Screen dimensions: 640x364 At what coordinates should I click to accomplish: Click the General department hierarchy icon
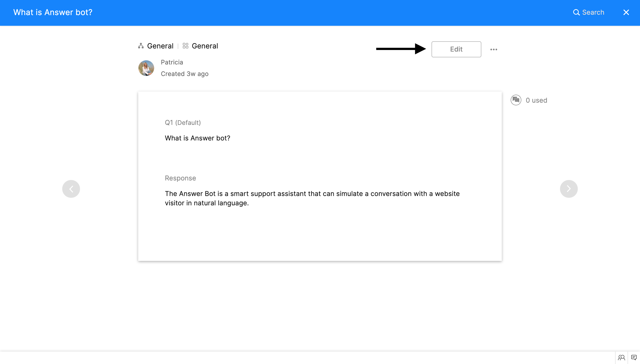pos(141,46)
